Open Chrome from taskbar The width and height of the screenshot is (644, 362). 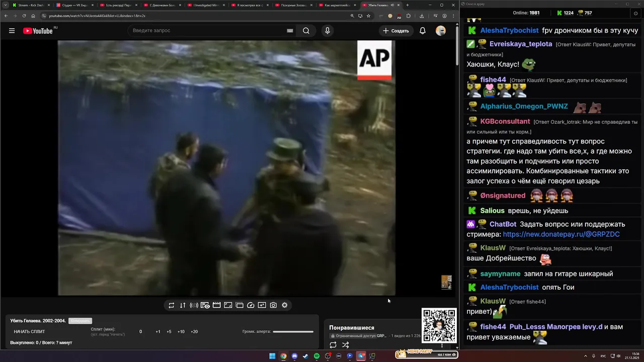coord(283,356)
